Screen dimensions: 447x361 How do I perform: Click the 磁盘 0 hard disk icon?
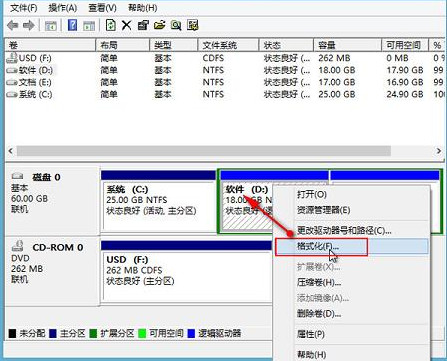[17, 176]
